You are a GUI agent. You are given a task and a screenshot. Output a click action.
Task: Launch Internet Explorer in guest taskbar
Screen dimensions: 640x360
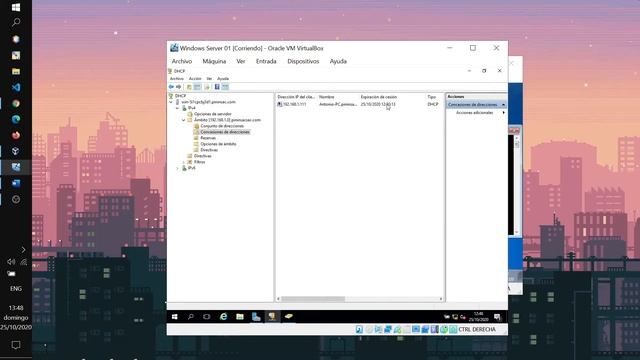(223, 317)
